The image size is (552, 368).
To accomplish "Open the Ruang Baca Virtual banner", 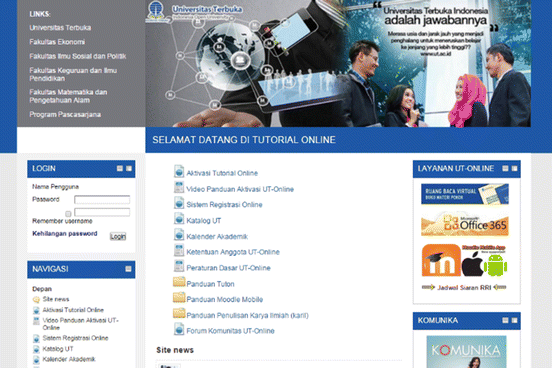I will tap(465, 194).
